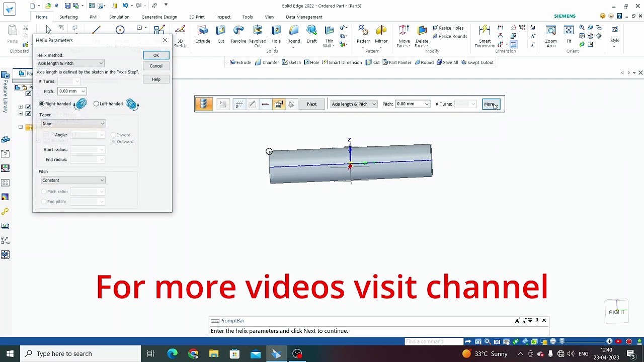Click Next on the command bar
This screenshot has width=644, height=362.
click(312, 104)
